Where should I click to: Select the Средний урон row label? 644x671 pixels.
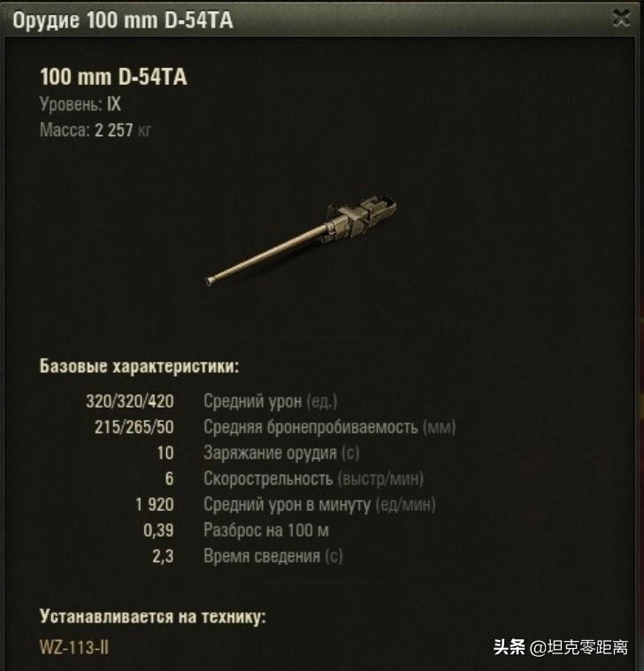pyautogui.click(x=271, y=401)
